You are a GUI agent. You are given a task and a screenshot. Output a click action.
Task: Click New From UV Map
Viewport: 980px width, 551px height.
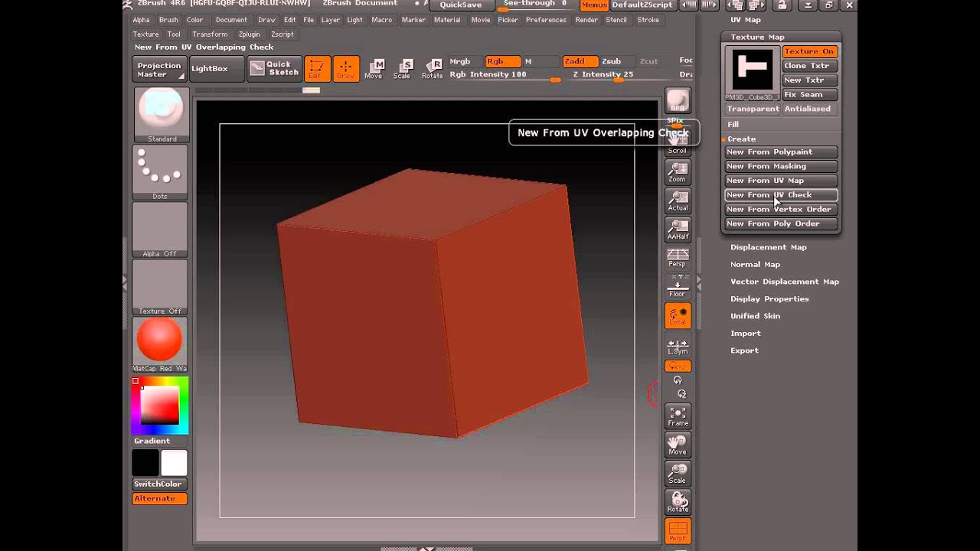(x=782, y=181)
